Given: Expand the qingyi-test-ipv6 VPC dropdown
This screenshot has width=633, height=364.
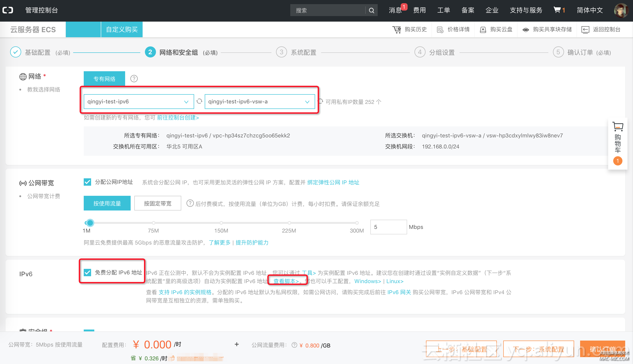Looking at the screenshot, I should [139, 102].
